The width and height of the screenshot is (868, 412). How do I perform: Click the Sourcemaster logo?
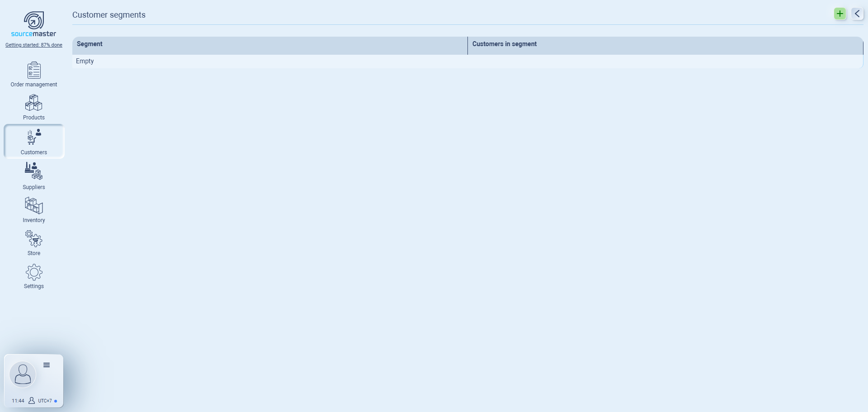tap(34, 24)
